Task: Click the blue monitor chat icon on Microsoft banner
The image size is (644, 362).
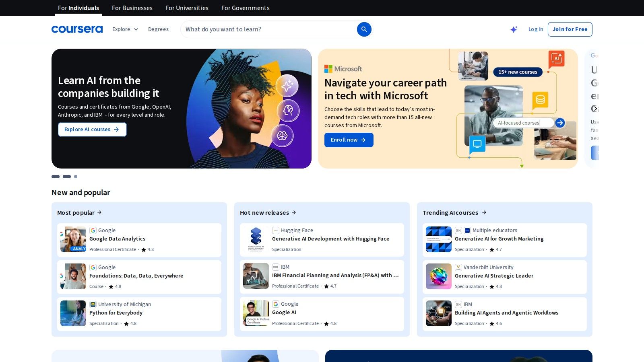Action: [477, 144]
